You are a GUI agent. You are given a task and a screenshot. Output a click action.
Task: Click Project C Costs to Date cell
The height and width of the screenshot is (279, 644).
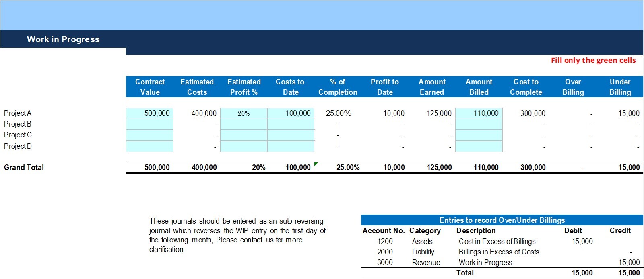click(291, 135)
